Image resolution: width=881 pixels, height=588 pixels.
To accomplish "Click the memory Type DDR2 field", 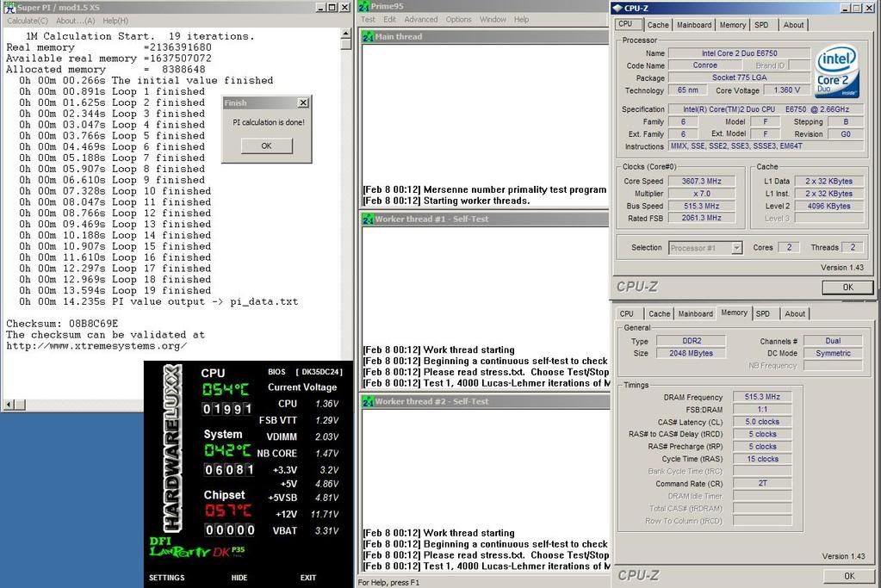I will pyautogui.click(x=691, y=341).
